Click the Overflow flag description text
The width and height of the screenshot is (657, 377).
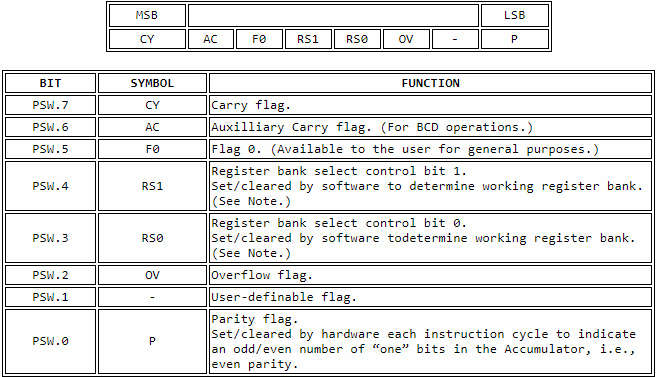(x=262, y=275)
